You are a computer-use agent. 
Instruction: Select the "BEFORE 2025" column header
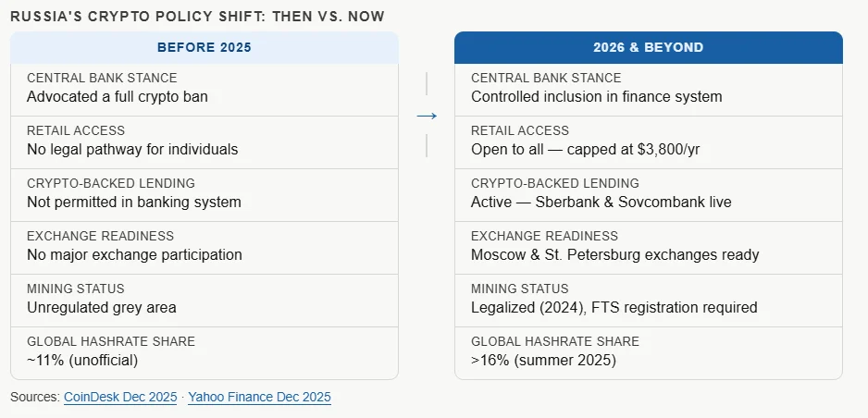204,47
